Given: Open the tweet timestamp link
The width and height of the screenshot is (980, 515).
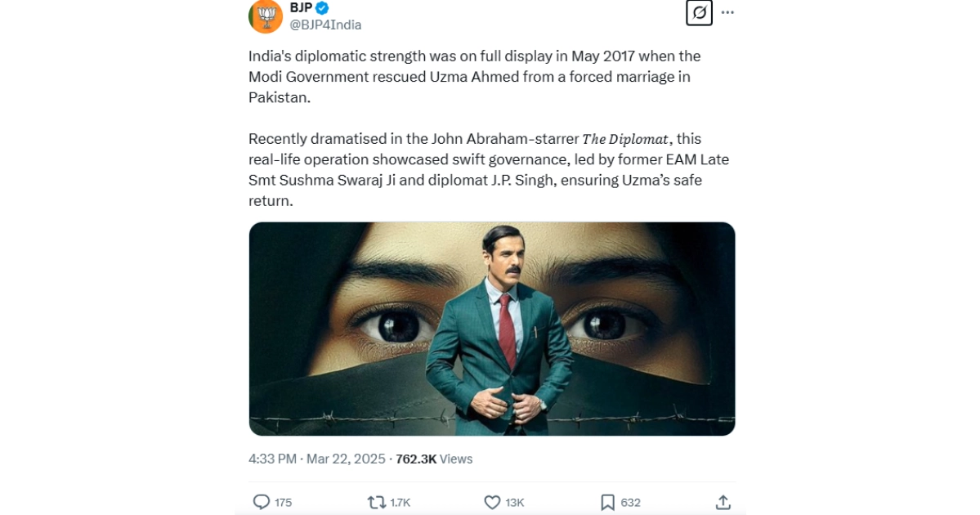Looking at the screenshot, I should pos(313,459).
